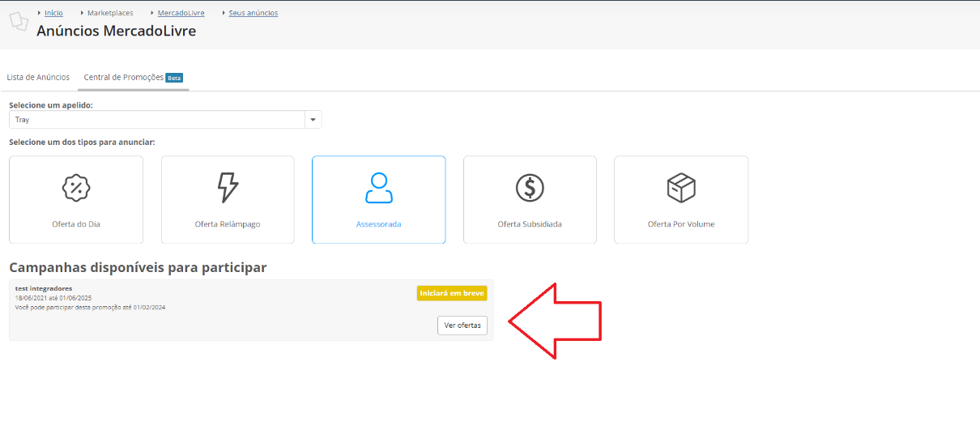Click the Oferta Relâmpago label
Viewport: 980px width, 434px height.
click(228, 224)
